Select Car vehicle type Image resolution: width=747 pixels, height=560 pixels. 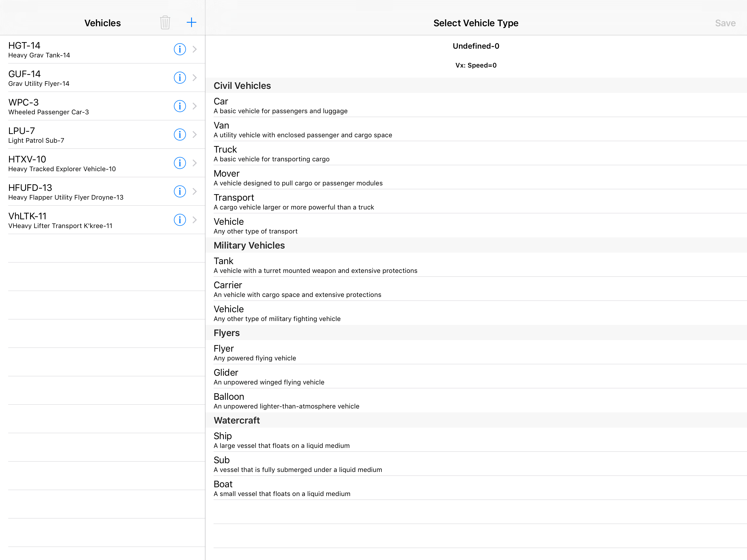[x=476, y=105]
